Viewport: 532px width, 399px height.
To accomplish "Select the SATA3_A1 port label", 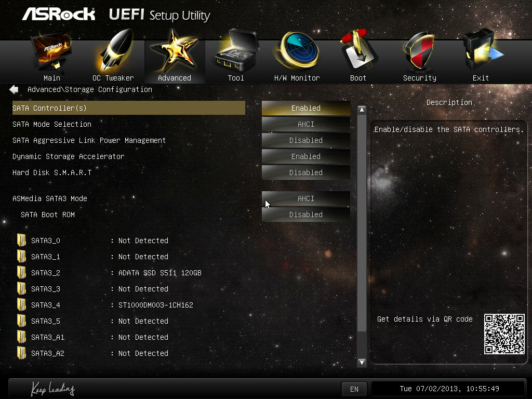I will coord(47,337).
